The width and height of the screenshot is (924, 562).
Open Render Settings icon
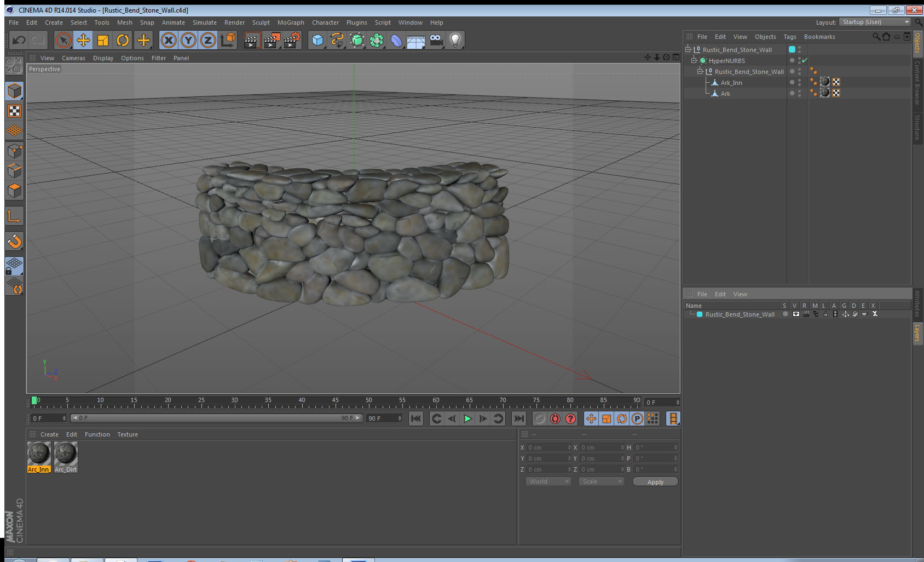tap(292, 40)
